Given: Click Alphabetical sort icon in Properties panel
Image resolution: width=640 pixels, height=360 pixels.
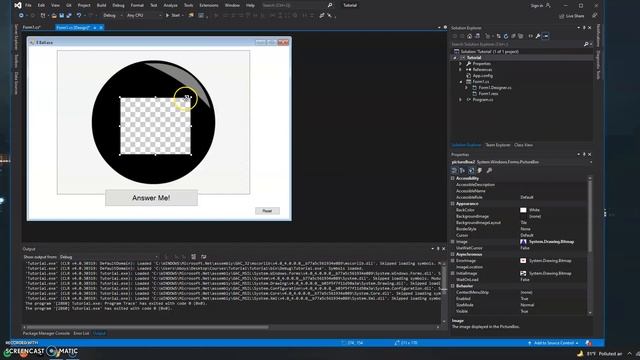Looking at the screenshot, I should pos(462,171).
